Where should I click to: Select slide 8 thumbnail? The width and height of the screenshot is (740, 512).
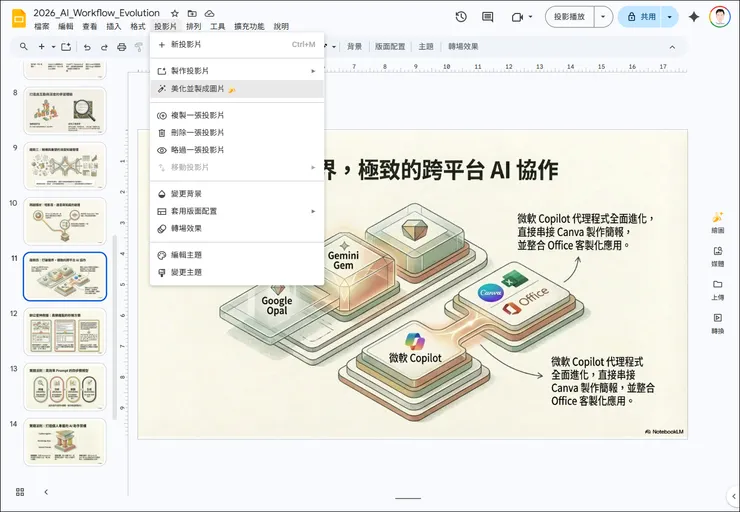65,110
